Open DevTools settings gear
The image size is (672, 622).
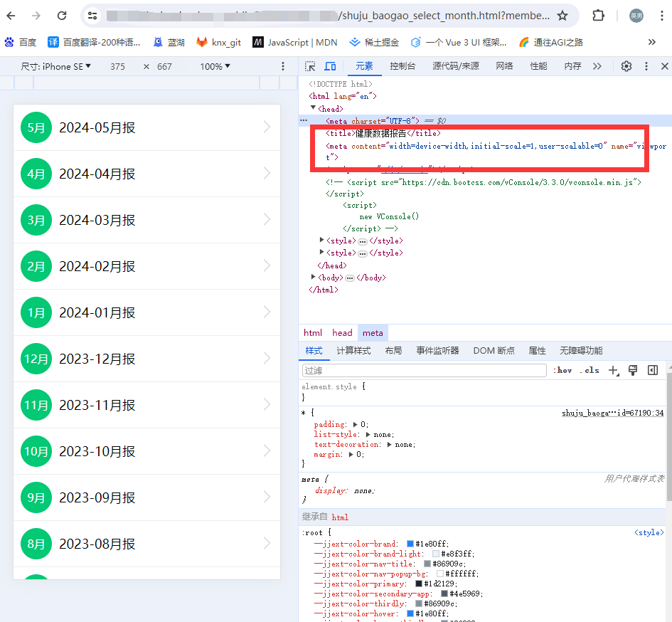point(626,66)
